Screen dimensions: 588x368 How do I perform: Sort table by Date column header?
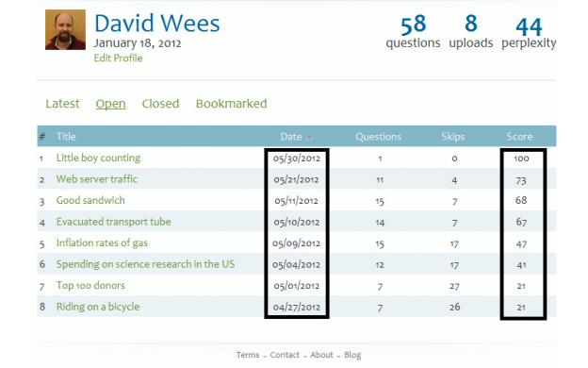pos(291,137)
